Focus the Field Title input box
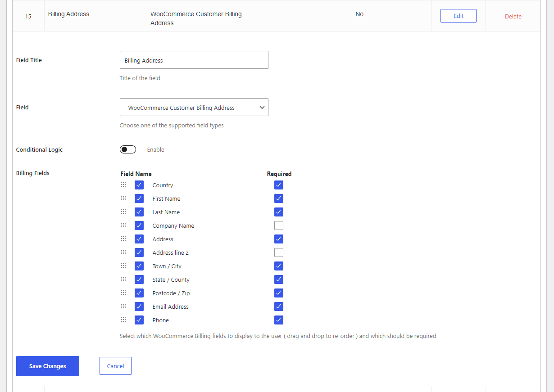 tap(194, 60)
